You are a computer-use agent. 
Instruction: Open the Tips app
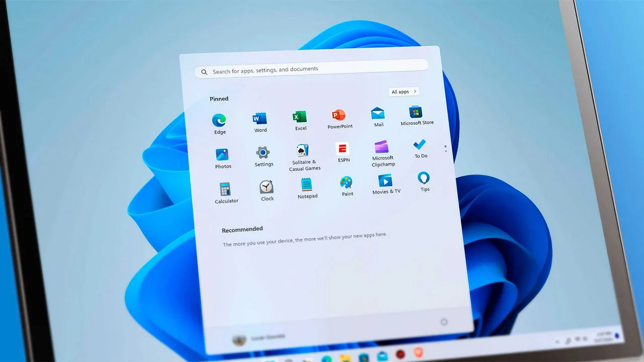coord(424,182)
